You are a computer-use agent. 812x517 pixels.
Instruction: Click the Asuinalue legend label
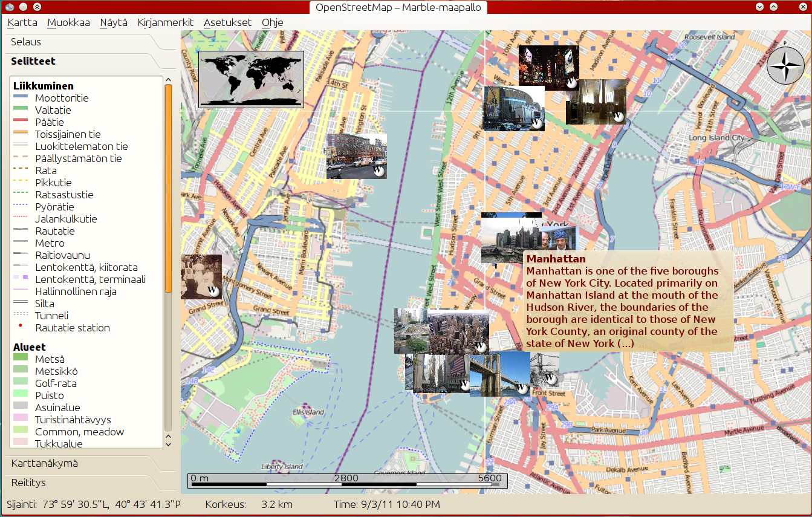click(57, 408)
